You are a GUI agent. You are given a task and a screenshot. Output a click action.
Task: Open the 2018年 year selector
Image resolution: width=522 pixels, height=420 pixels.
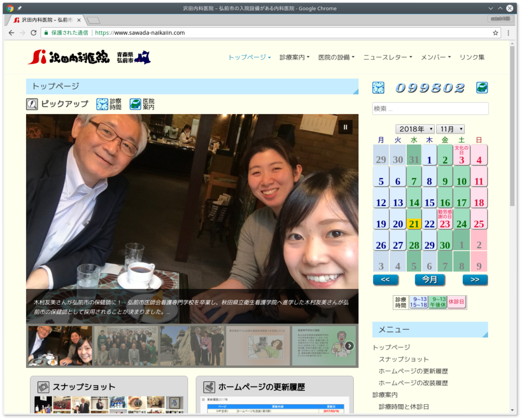click(x=415, y=129)
